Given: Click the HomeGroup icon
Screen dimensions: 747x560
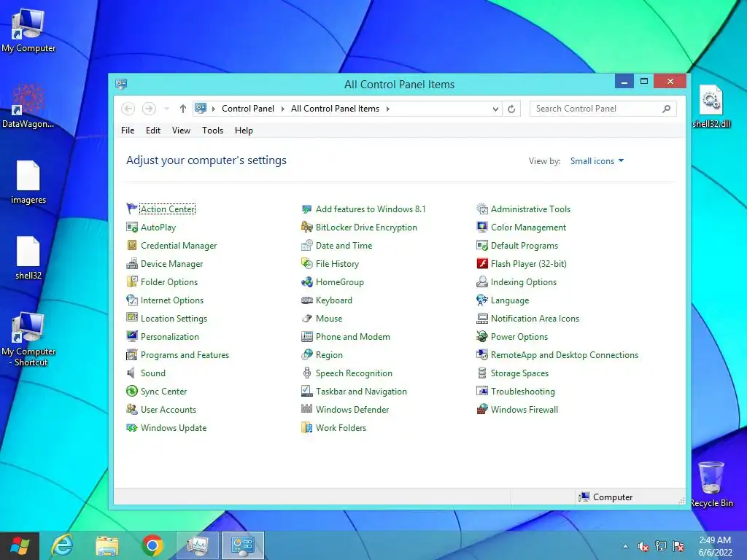Looking at the screenshot, I should (307, 282).
